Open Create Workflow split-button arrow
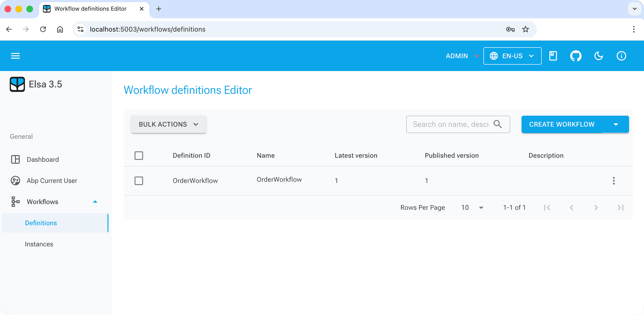644x315 pixels. [x=616, y=124]
